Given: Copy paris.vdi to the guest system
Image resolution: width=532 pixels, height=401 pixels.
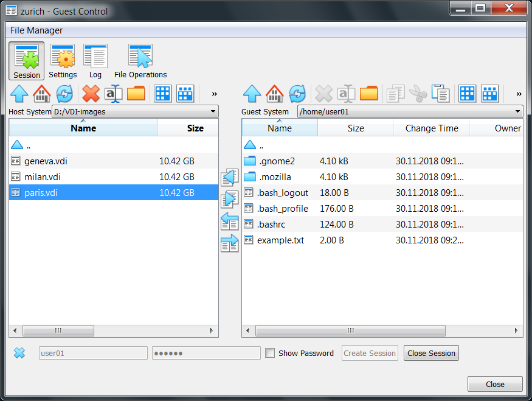Looking at the screenshot, I should point(229,199).
